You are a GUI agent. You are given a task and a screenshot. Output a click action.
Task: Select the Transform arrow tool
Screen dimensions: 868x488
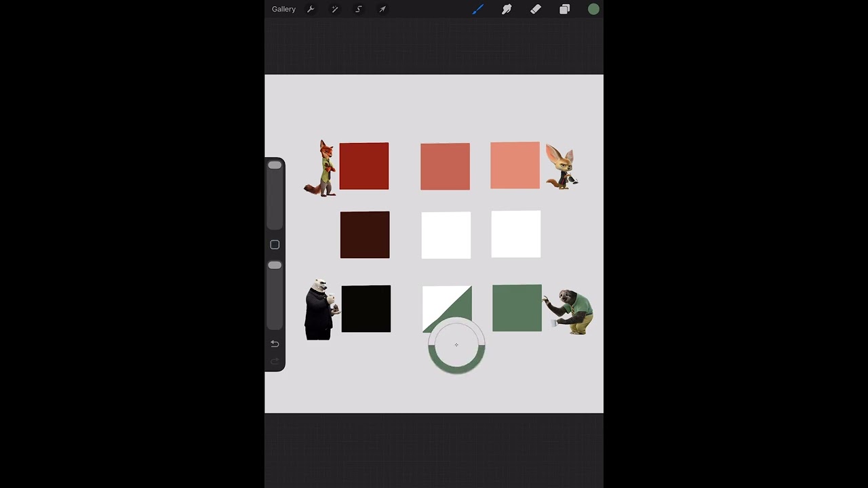point(382,9)
